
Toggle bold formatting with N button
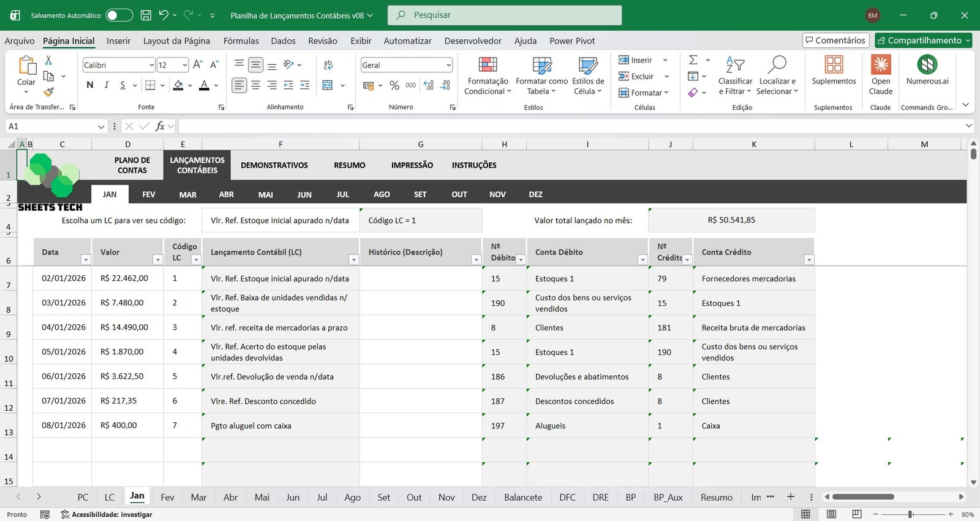[90, 85]
